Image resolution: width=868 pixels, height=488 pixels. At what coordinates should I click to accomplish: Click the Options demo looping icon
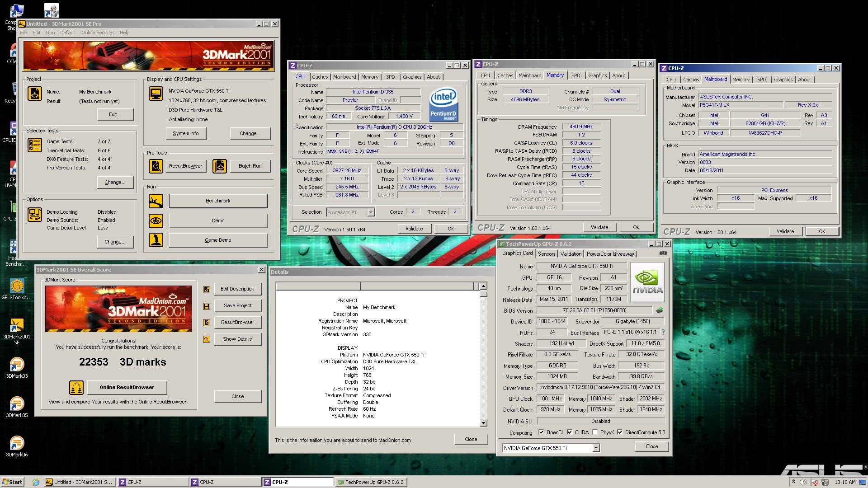click(x=35, y=214)
